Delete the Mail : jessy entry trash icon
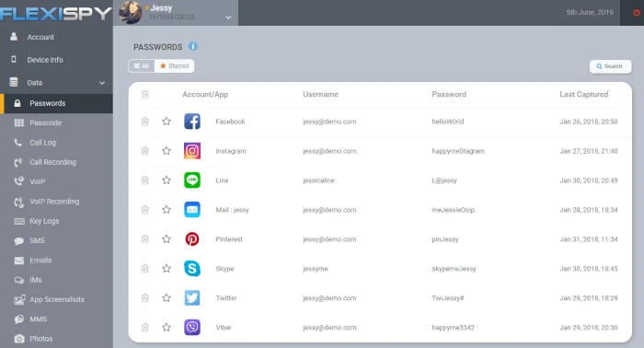 pos(145,210)
